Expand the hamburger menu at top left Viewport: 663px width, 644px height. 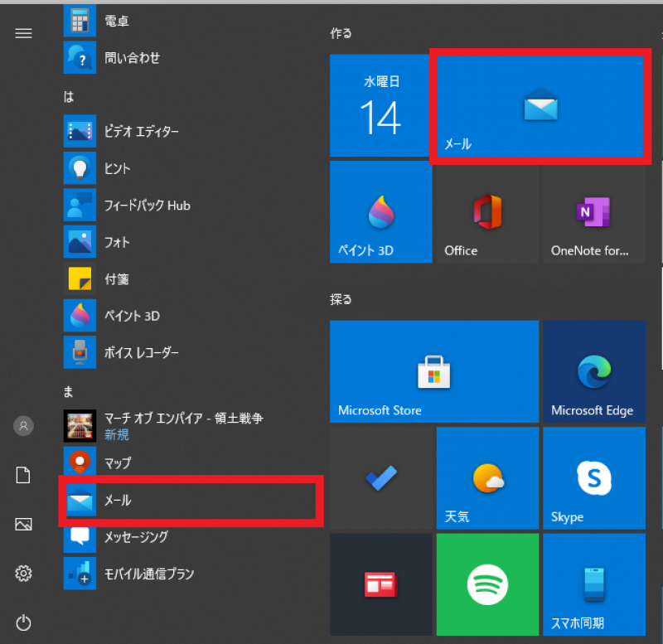click(x=23, y=33)
